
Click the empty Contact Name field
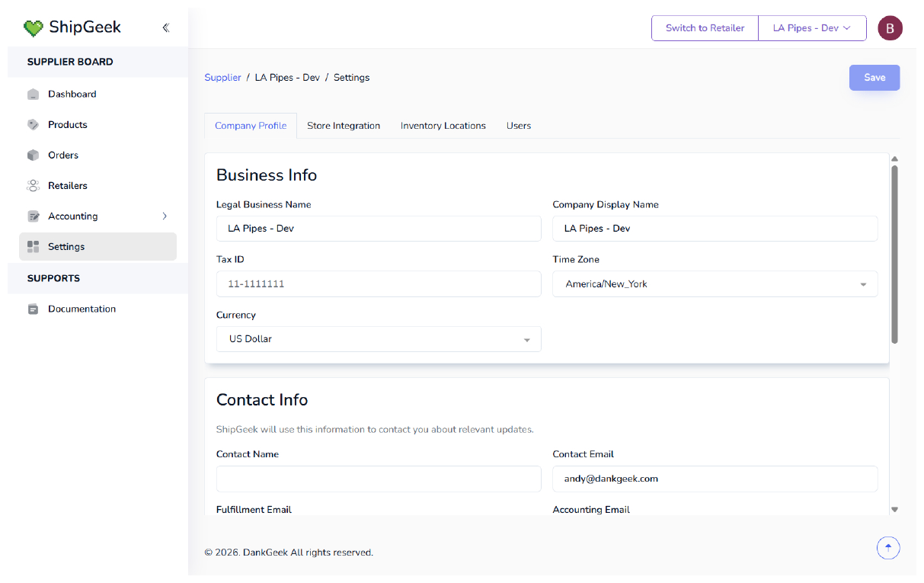click(379, 479)
